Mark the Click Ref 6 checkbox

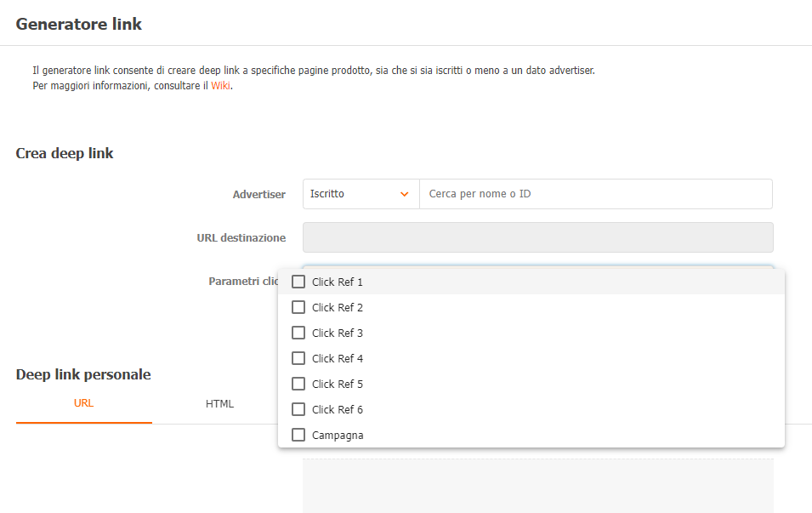click(298, 409)
